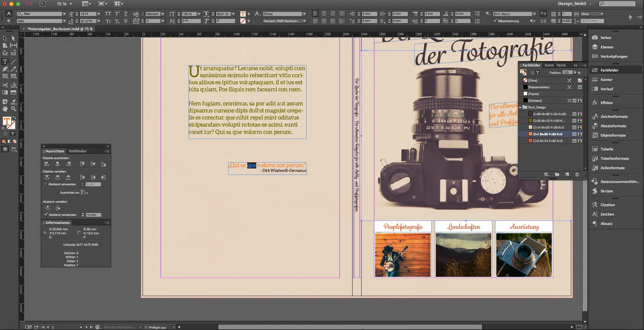Toggle the Silbentrennung checkbox in the control bar
Viewport: 644px width, 330px height.
point(496,21)
